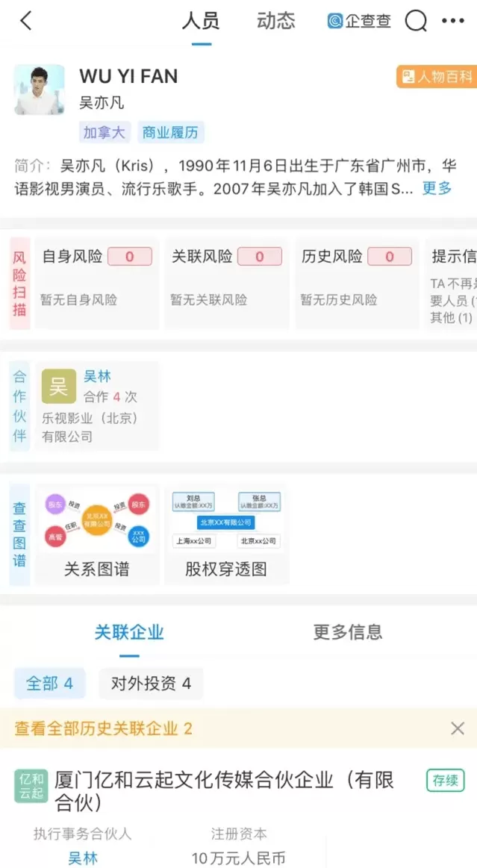Tap the 亿和云起 company logo icon
Image resolution: width=477 pixels, height=868 pixels.
31,786
